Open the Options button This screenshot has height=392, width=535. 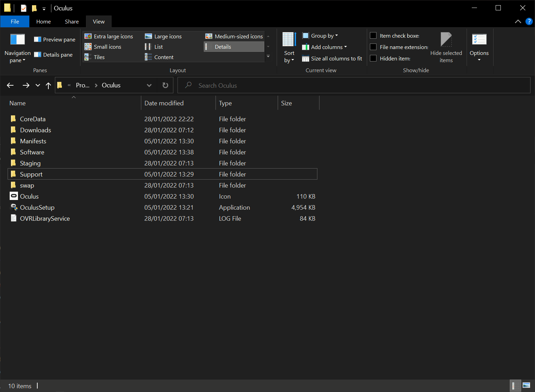coord(479,48)
